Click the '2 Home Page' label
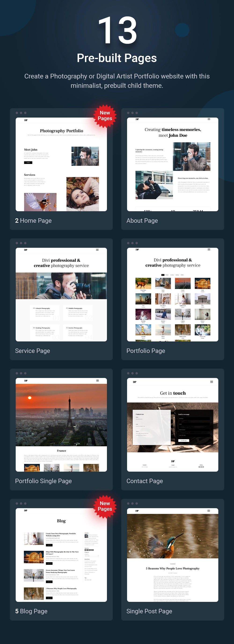This screenshot has height=644, width=234. pos(33,221)
